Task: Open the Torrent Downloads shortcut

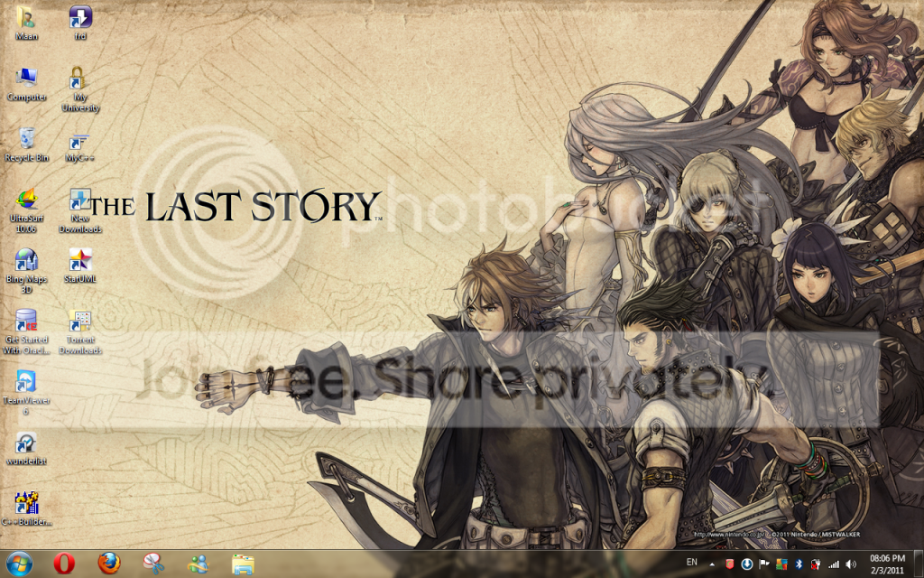Action: (80, 331)
